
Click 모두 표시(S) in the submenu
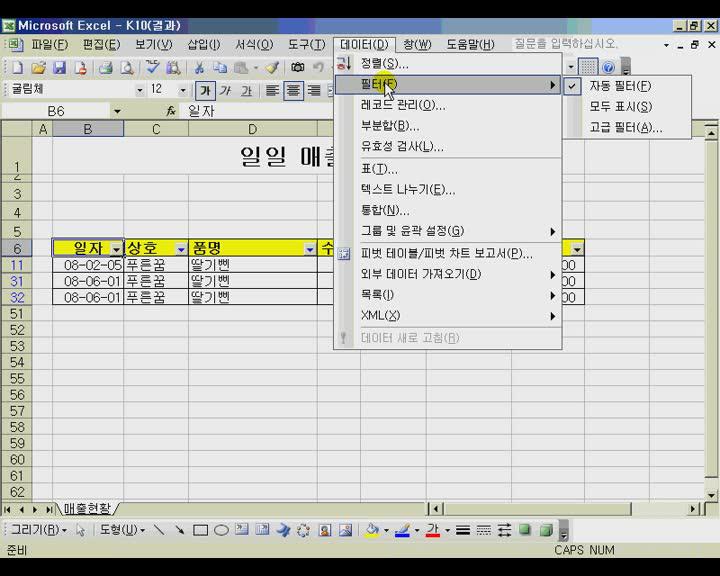(627, 107)
